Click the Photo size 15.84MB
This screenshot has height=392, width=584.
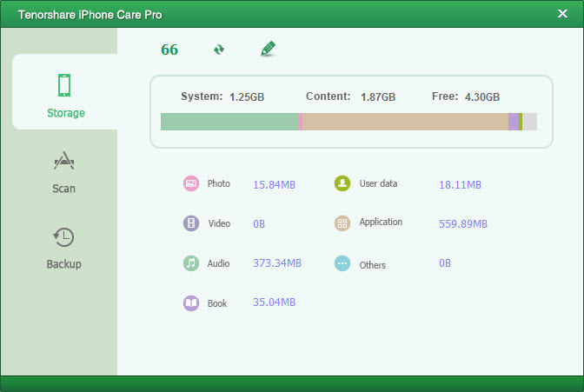tap(274, 185)
